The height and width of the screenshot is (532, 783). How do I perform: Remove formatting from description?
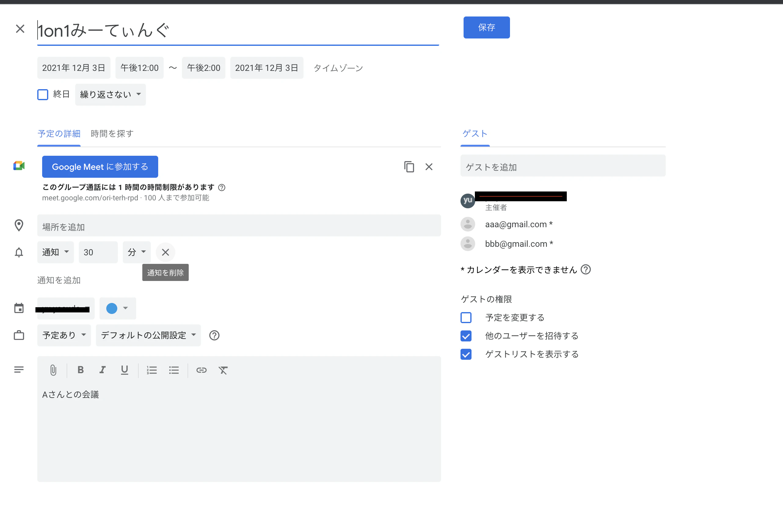click(x=223, y=370)
